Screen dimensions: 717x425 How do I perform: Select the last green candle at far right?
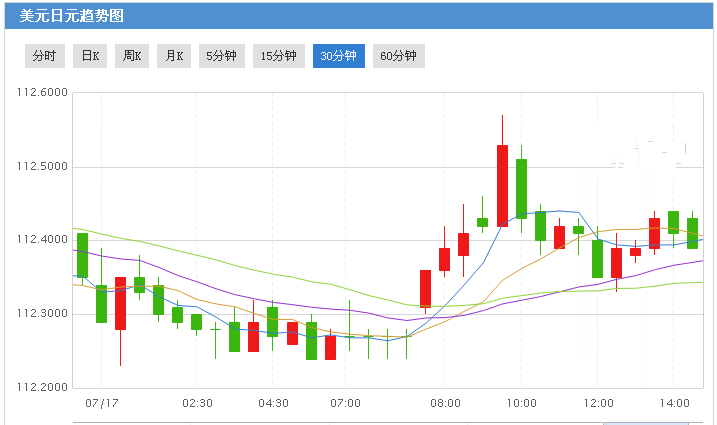pyautogui.click(x=692, y=233)
